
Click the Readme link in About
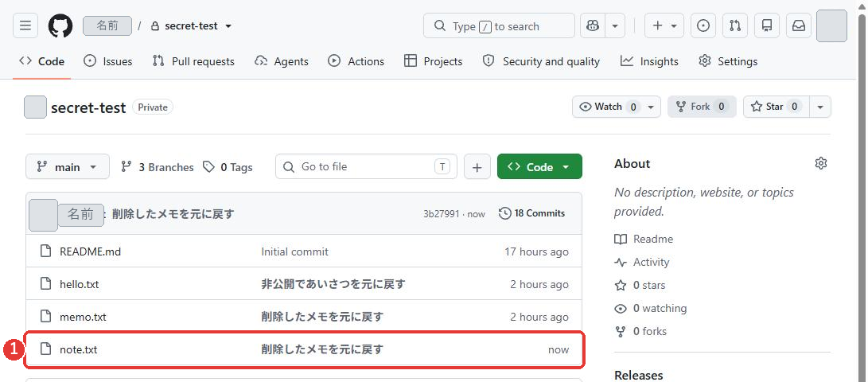644,240
